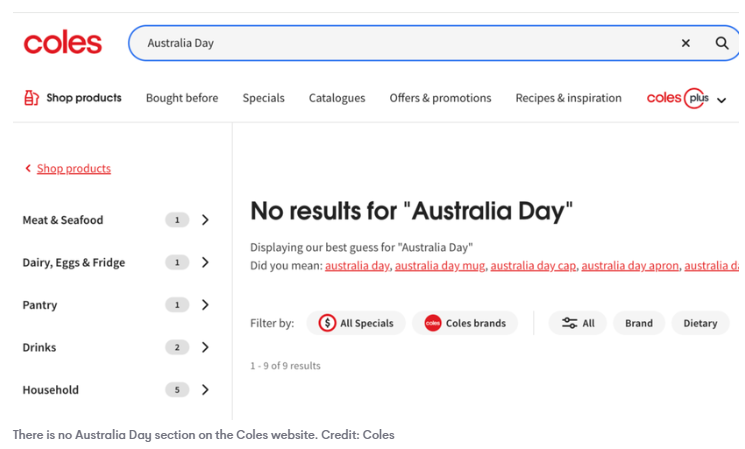Click the 'No results for "Australia Day"' heading
Image resolution: width=745 pixels, height=449 pixels.
click(x=411, y=211)
